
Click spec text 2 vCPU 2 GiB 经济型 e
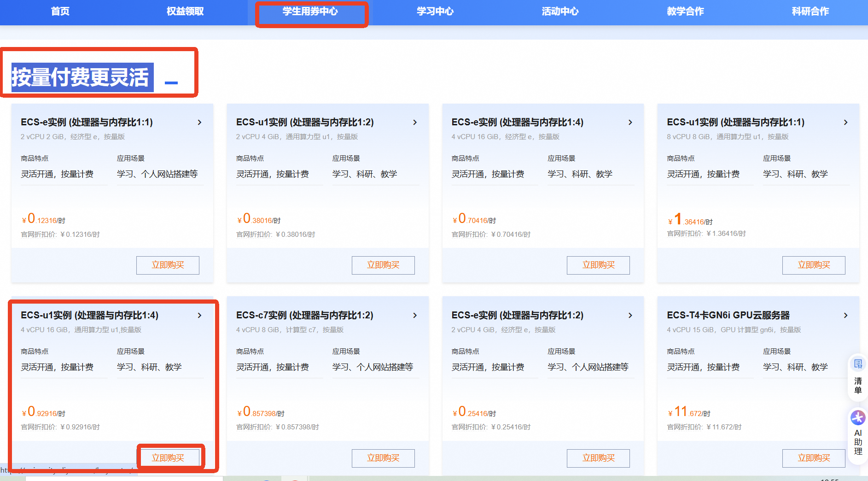coord(73,137)
